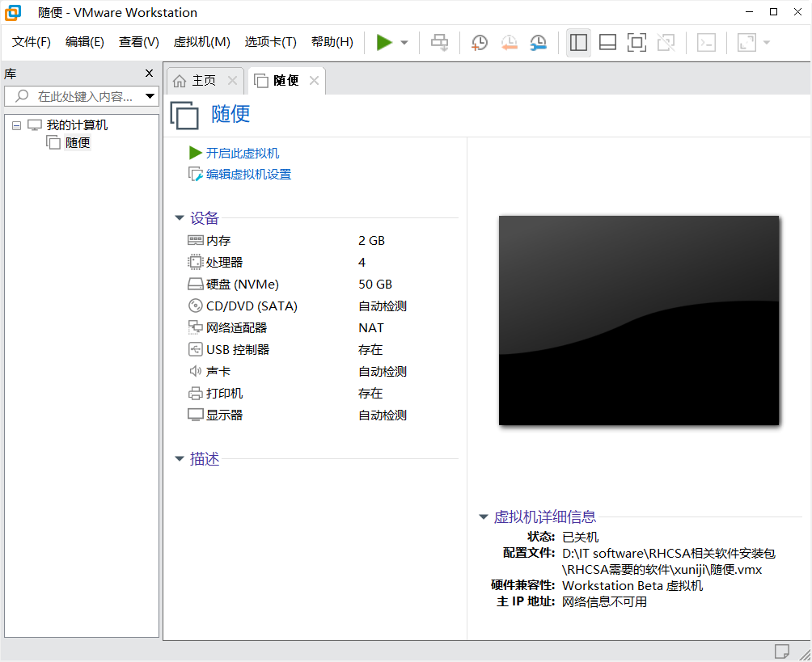Click the revert to snapshot icon
812x662 pixels.
pyautogui.click(x=509, y=43)
